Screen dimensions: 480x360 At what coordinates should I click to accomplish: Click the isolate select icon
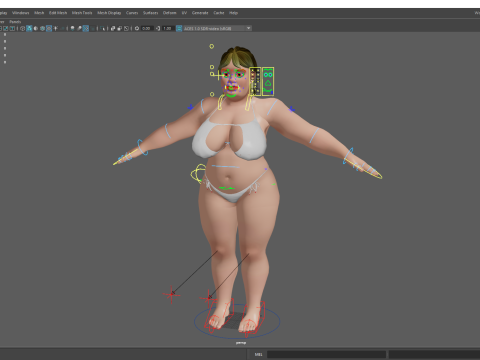click(x=102, y=28)
